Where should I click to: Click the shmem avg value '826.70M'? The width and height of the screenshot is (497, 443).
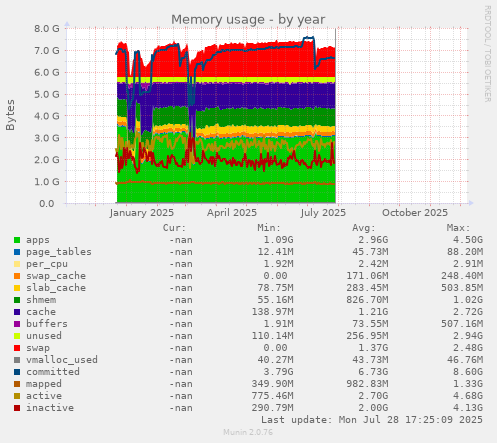(367, 300)
